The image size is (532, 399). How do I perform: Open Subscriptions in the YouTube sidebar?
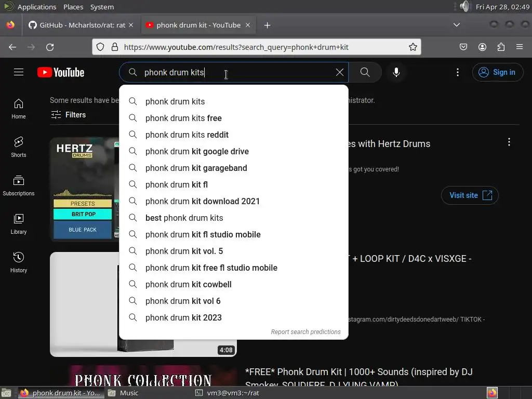point(19,186)
